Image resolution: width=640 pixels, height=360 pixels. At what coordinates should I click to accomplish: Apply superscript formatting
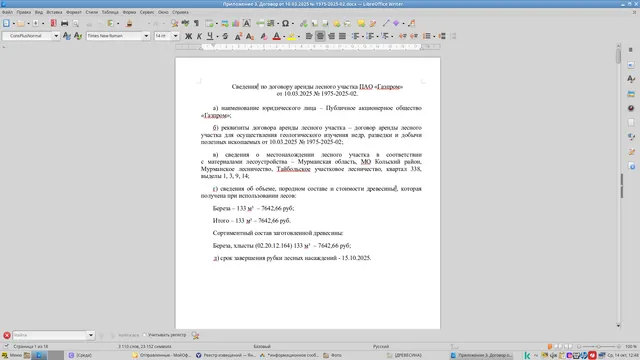[238, 36]
